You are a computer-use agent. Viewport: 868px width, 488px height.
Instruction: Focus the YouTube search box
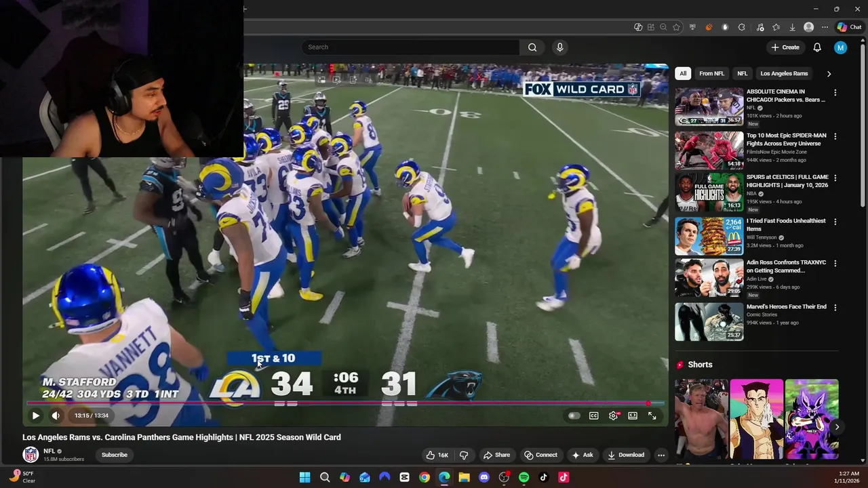coord(410,47)
